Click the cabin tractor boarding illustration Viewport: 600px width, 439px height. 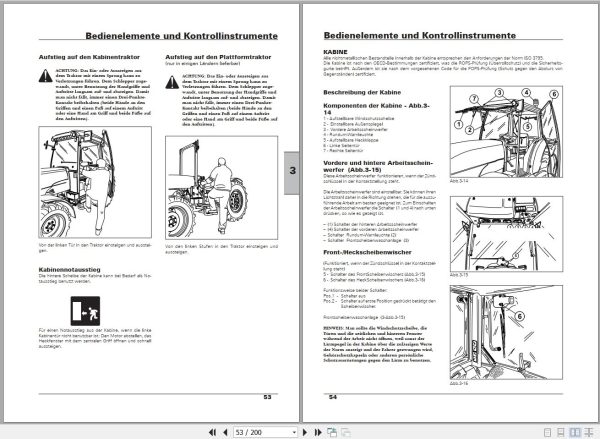pos(95,182)
